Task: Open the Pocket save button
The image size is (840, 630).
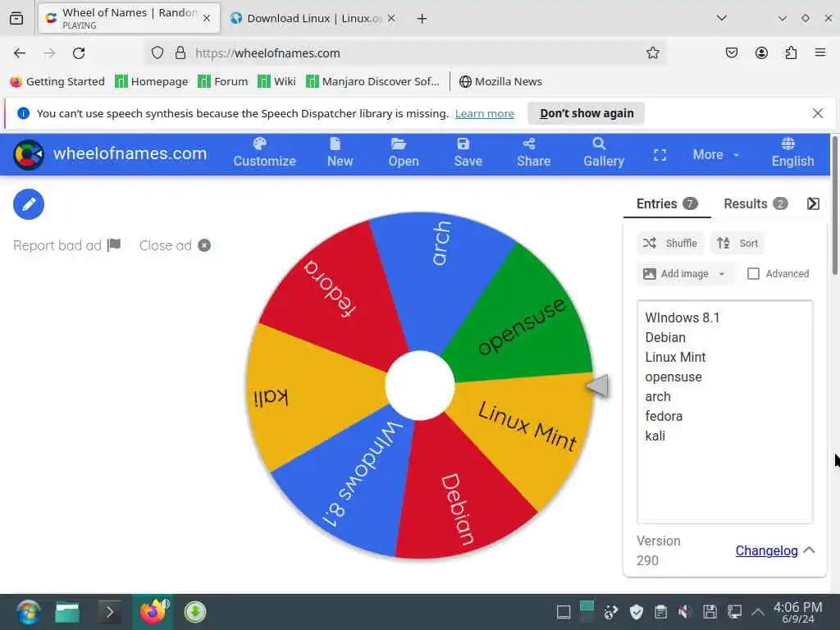Action: (731, 52)
